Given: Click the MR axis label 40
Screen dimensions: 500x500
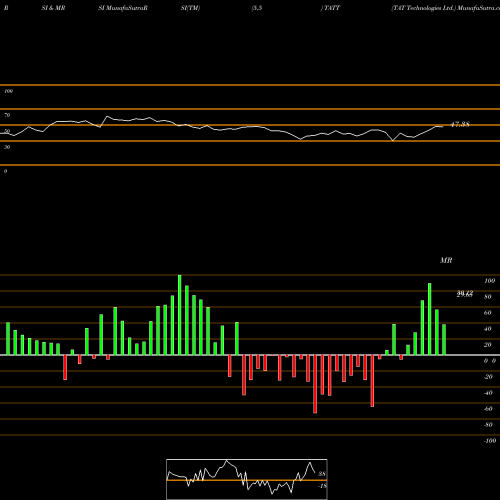Looking at the screenshot, I should pos(488,329).
